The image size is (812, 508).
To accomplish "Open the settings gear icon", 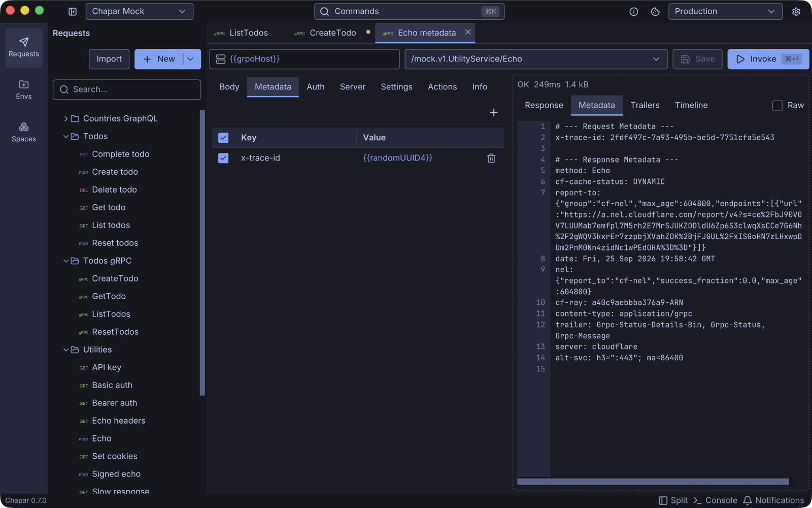I will 796,11.
